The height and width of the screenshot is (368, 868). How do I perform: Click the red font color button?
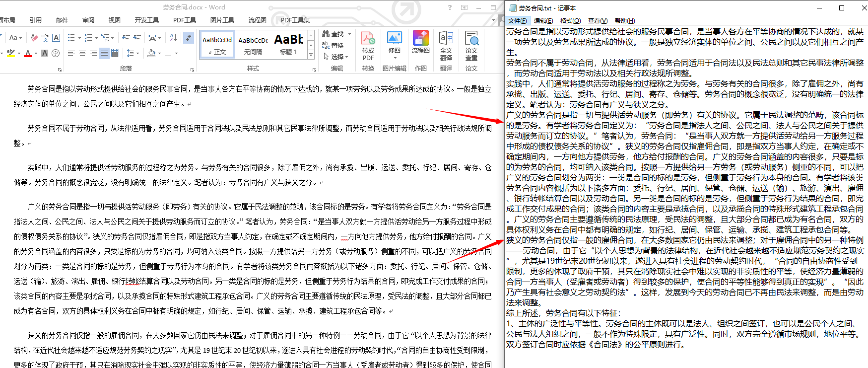28,53
